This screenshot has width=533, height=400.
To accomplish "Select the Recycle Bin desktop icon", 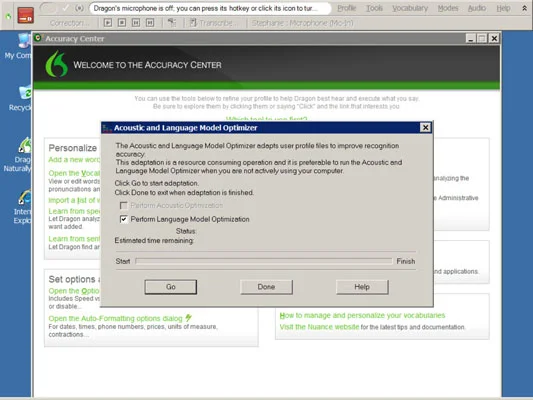I will click(21, 99).
